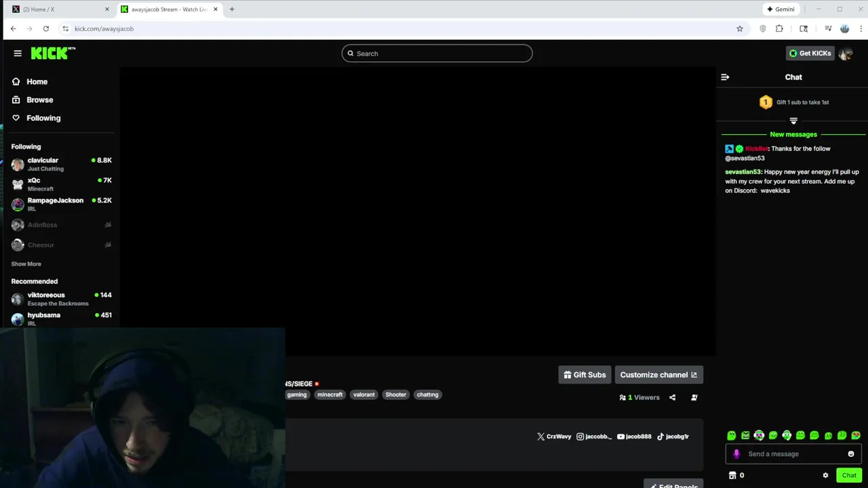Open YouTube link jacob888

(634, 436)
